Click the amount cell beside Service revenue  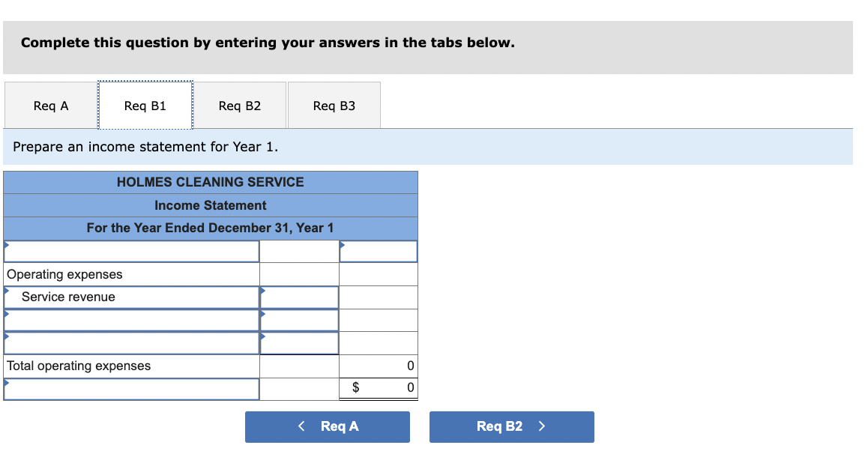coord(298,297)
